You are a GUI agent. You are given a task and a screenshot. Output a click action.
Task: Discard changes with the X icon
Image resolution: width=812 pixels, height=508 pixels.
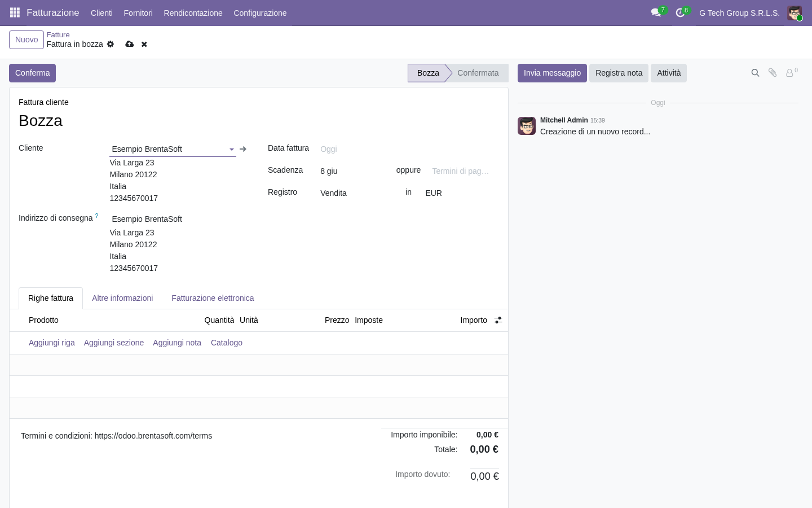pyautogui.click(x=144, y=44)
